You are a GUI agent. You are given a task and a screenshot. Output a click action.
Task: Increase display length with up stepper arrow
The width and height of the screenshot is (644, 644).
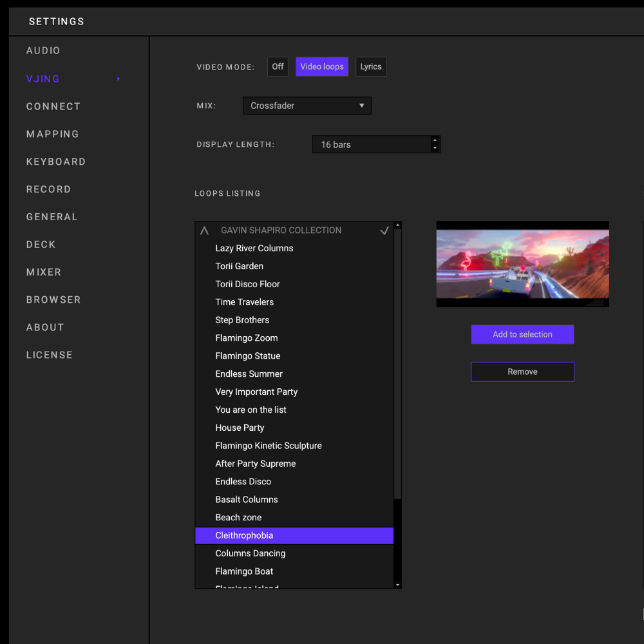pyautogui.click(x=435, y=140)
